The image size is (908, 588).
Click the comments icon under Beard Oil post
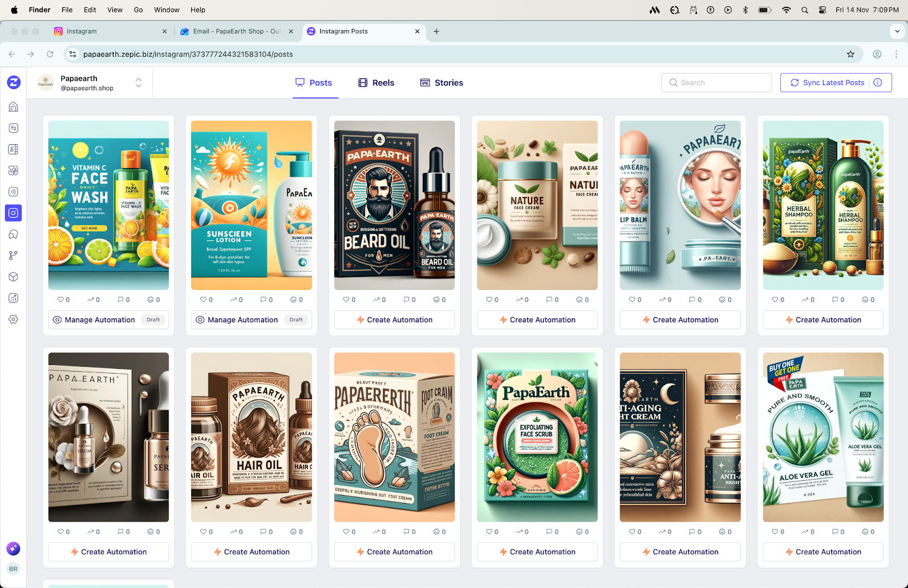coord(406,300)
